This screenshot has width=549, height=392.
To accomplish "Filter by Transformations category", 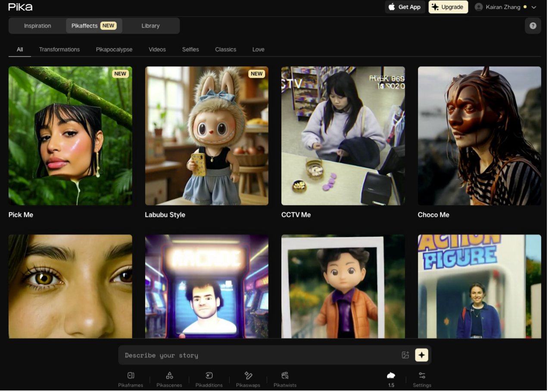I will (59, 50).
